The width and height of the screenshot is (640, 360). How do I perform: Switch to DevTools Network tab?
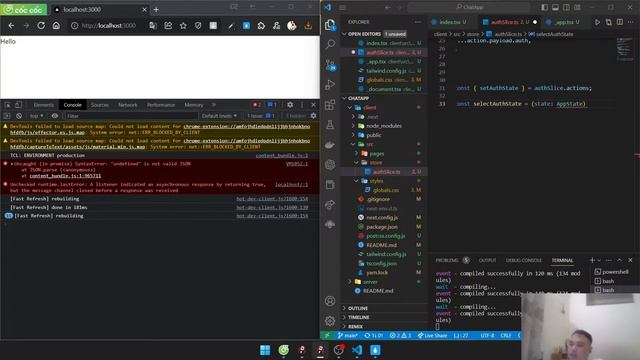click(128, 105)
